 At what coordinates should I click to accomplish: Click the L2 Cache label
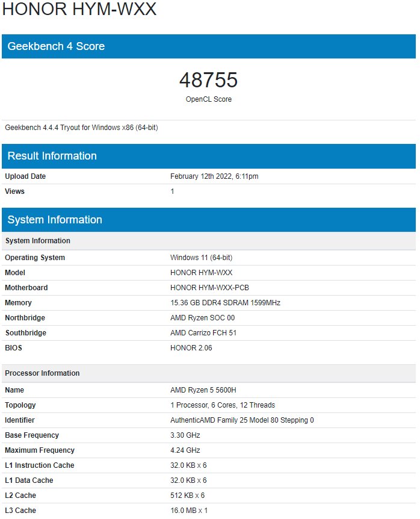[20, 496]
